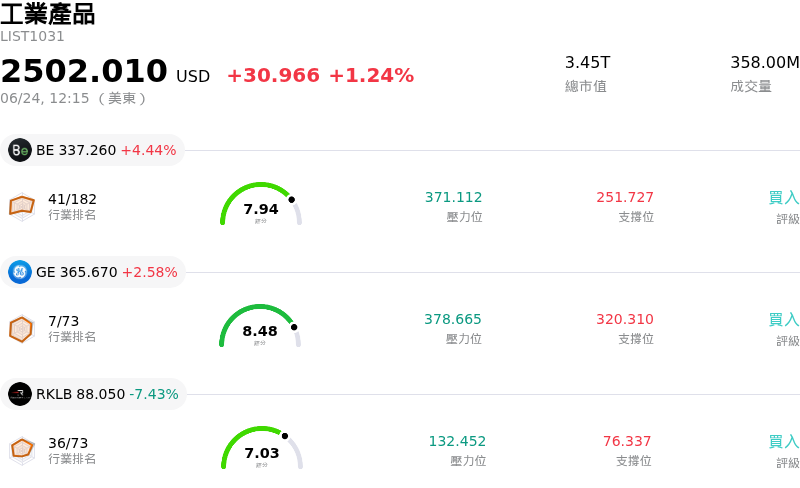Select the BE 337.260 ticker chip
The width and height of the screenshot is (800, 488).
click(x=92, y=150)
